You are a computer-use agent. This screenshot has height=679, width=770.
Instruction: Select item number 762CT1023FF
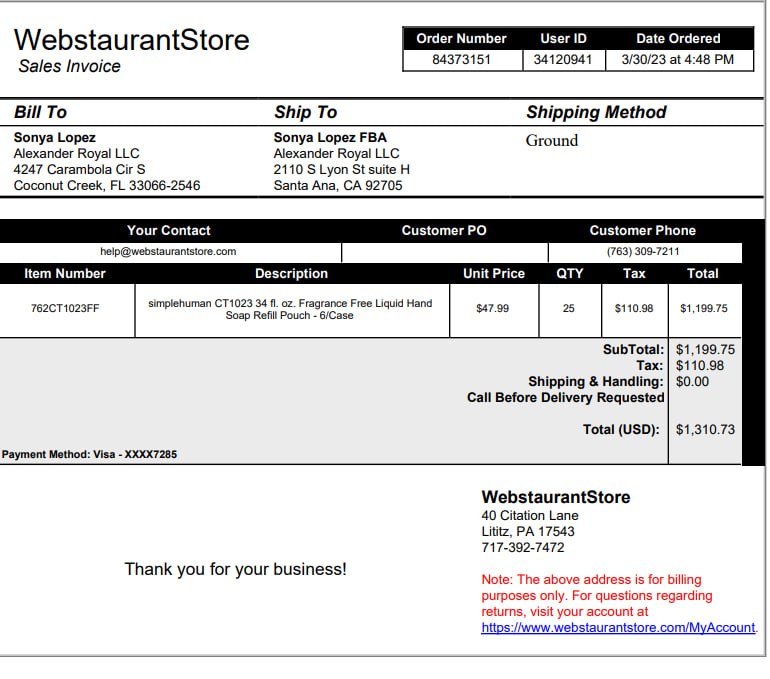[65, 308]
